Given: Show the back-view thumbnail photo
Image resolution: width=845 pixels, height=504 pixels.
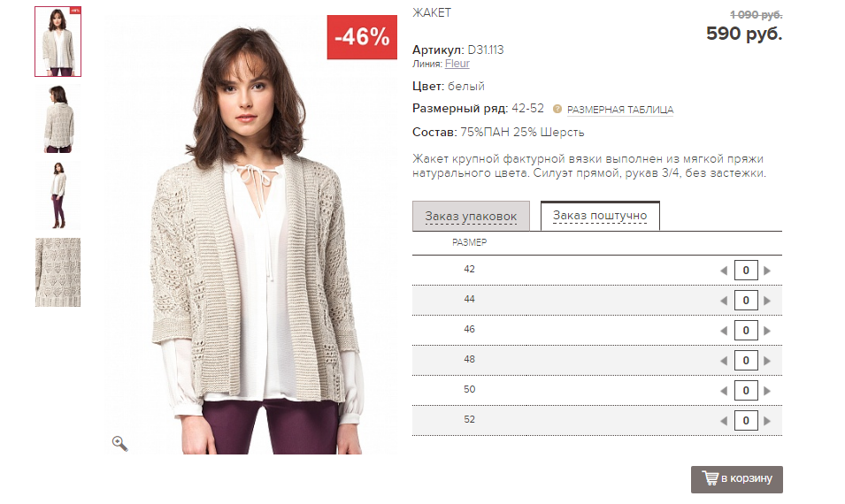Looking at the screenshot, I should pyautogui.click(x=58, y=118).
